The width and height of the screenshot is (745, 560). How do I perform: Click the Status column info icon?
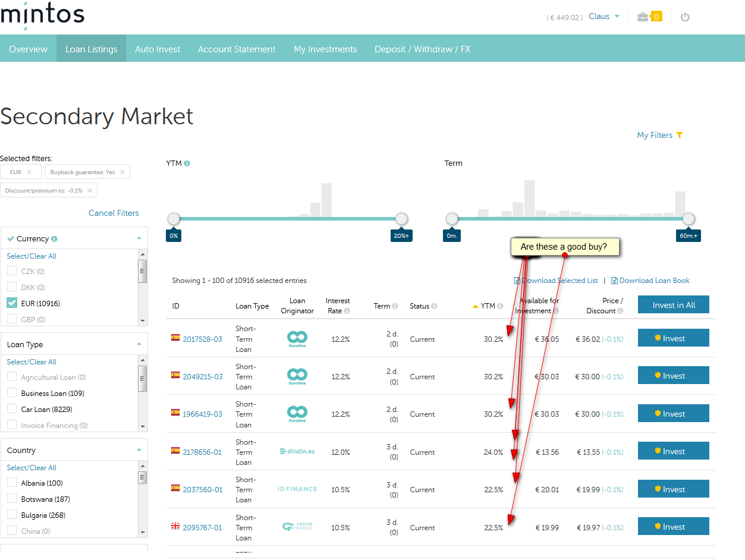tap(435, 307)
